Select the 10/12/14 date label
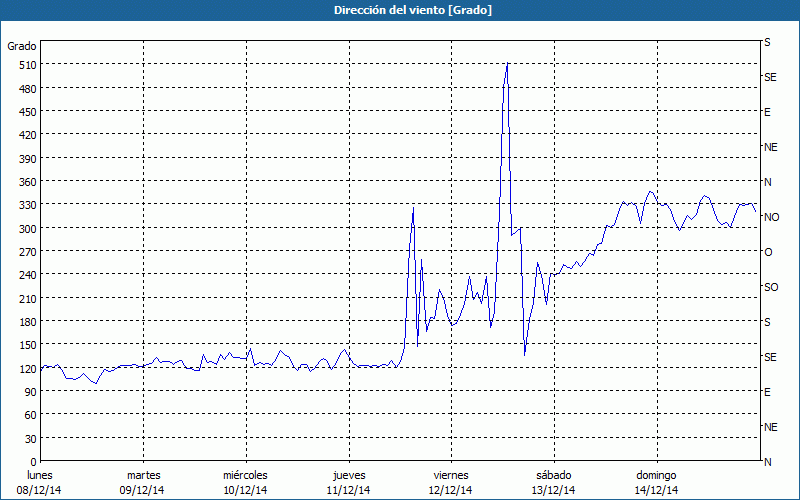Screen dimensions: 800x500 pyautogui.click(x=245, y=490)
